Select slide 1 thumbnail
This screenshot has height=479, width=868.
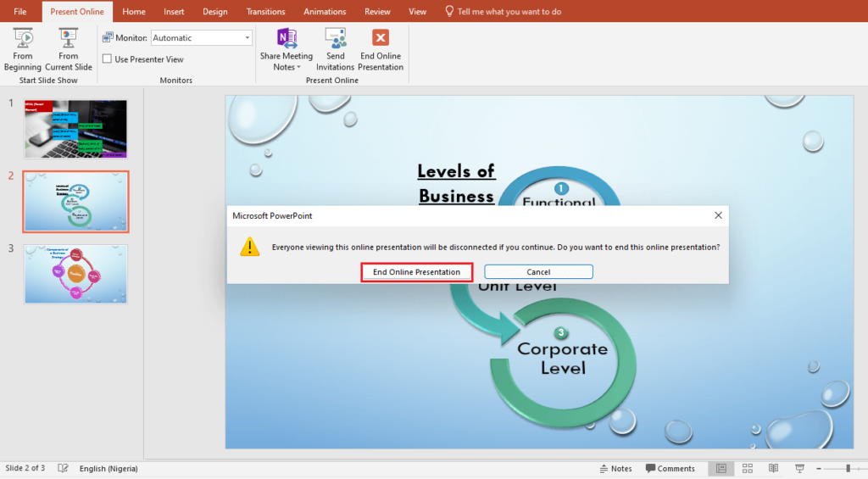[x=75, y=129]
